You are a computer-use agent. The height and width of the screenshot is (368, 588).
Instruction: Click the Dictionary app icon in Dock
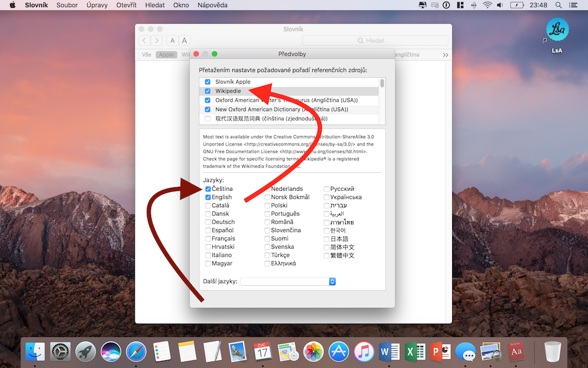click(x=516, y=352)
